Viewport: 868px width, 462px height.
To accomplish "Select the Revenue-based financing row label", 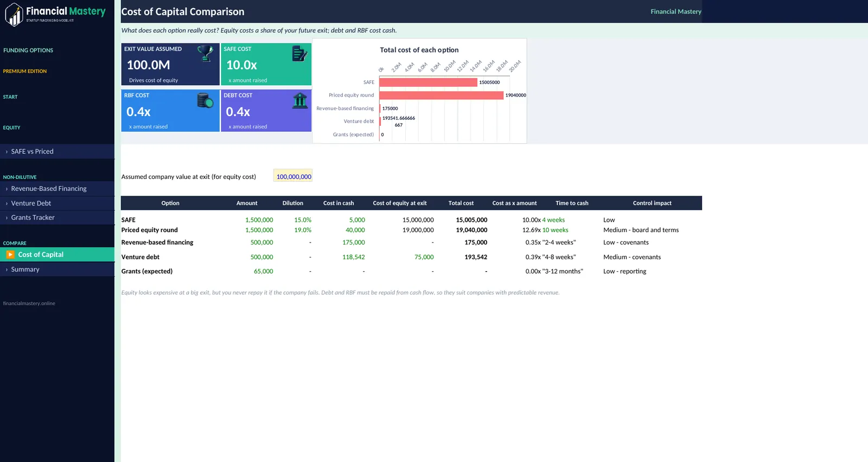I will pyautogui.click(x=157, y=242).
